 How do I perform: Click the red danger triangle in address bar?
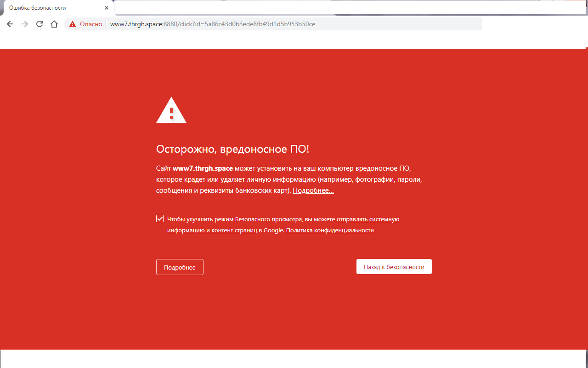[73, 24]
